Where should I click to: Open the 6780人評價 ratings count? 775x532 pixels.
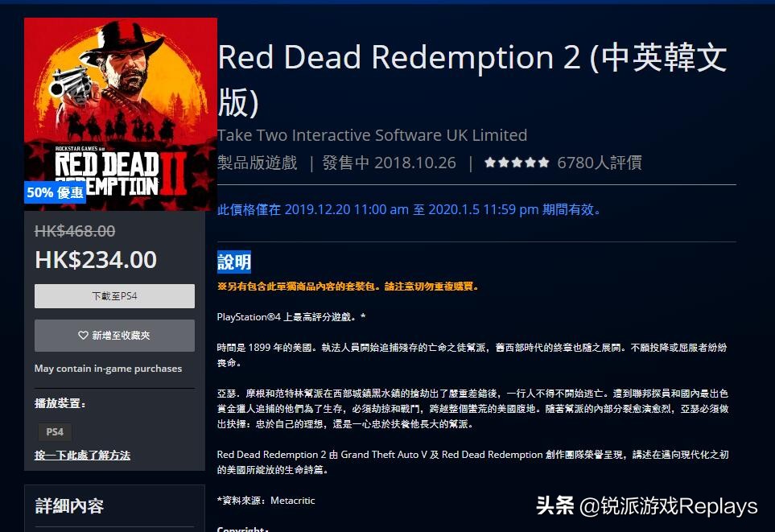(599, 162)
